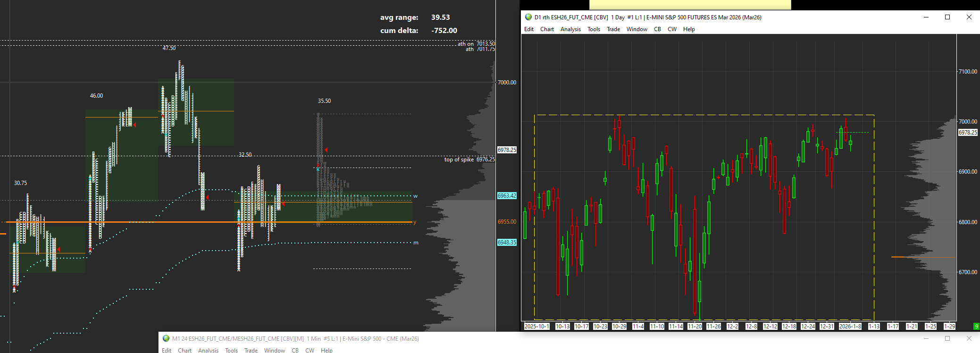This screenshot has width=980, height=353.
Task: Open the Tools menu in the D1 window
Action: pos(594,29)
